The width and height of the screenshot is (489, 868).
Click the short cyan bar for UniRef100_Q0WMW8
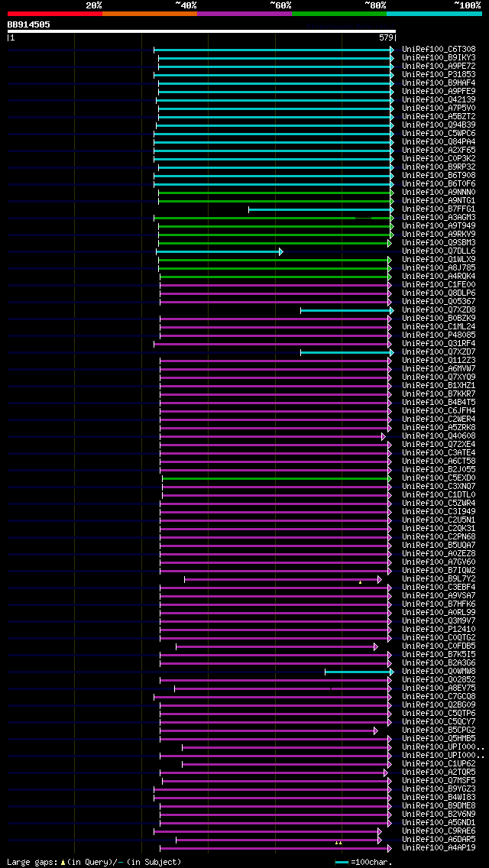tap(359, 672)
